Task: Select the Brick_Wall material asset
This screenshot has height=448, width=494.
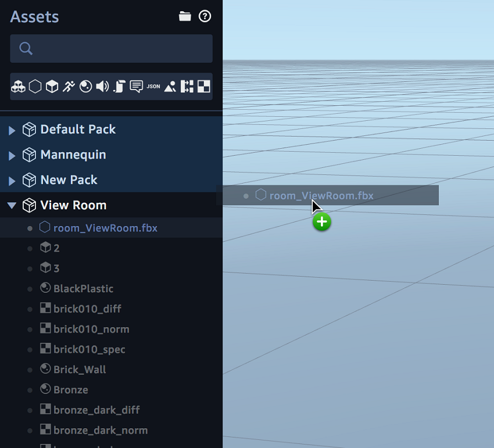Action: [80, 370]
